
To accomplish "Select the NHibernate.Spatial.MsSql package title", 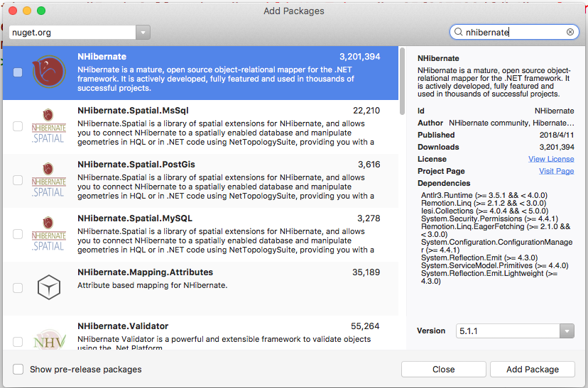I will click(x=133, y=111).
